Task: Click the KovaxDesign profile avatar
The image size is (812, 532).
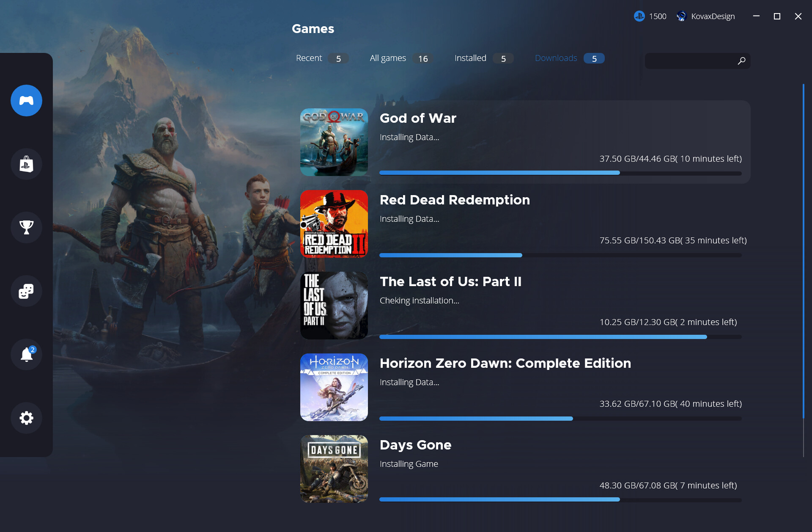Action: tap(681, 17)
